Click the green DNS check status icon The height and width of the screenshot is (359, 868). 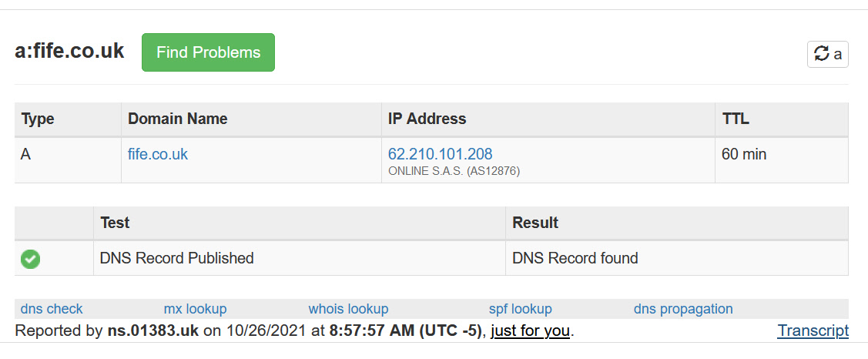click(31, 259)
